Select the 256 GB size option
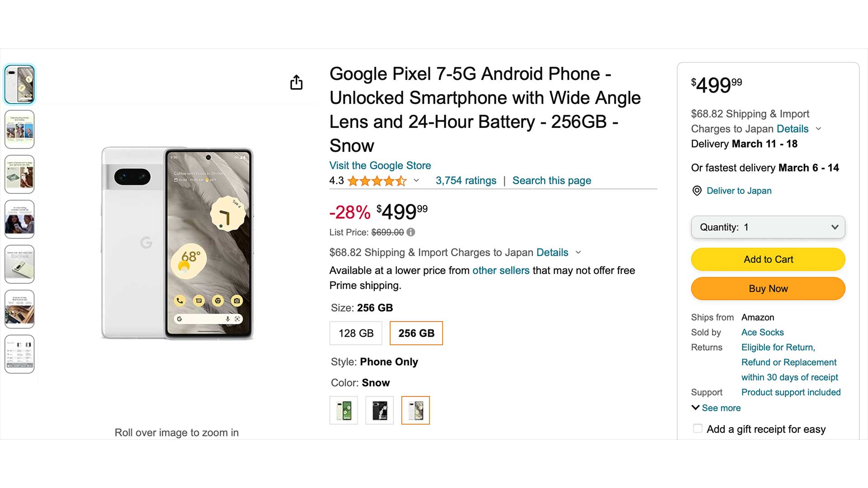Image resolution: width=868 pixels, height=488 pixels. (416, 333)
